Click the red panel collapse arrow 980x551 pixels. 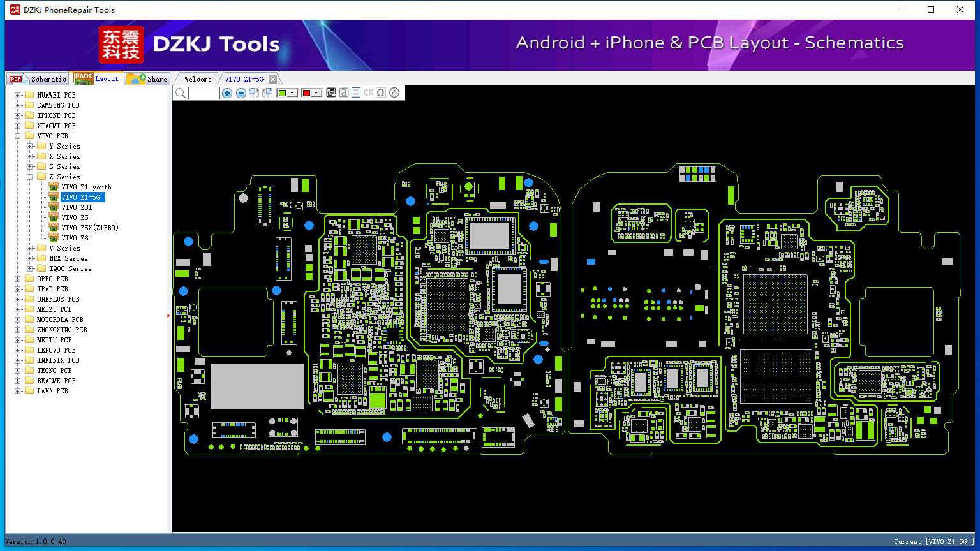168,315
